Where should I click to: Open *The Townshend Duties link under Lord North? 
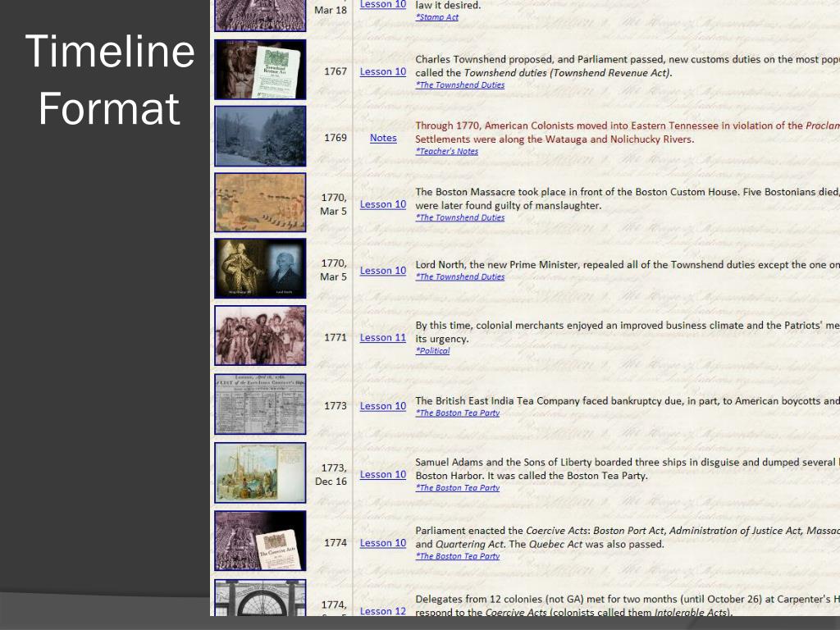[x=460, y=277]
